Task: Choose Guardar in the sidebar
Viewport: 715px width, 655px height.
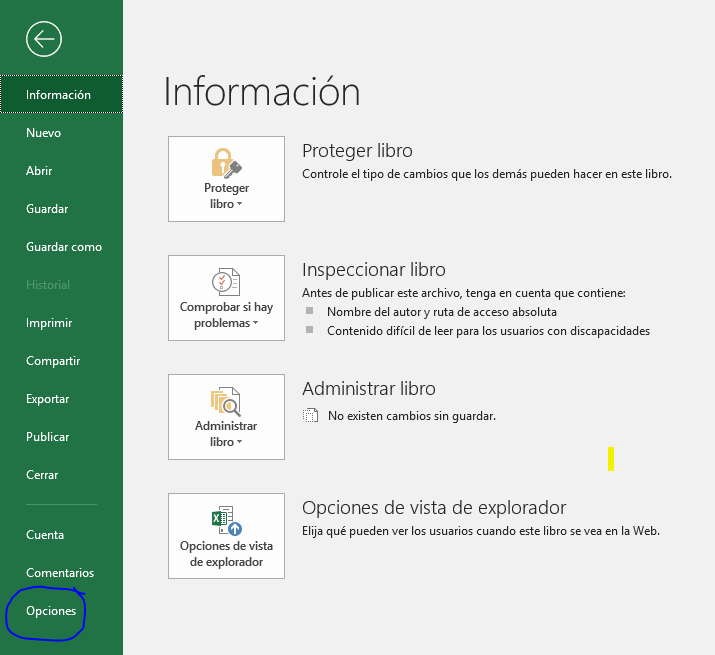Action: point(62,209)
